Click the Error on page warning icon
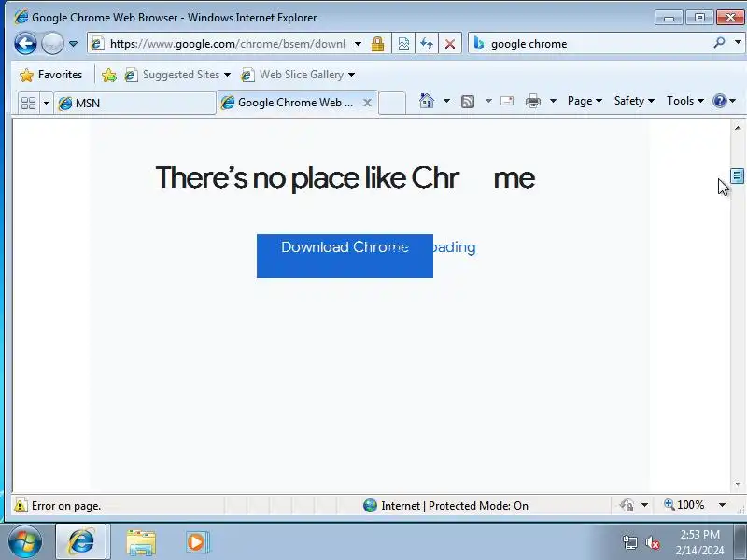The width and height of the screenshot is (747, 560). pyautogui.click(x=21, y=506)
